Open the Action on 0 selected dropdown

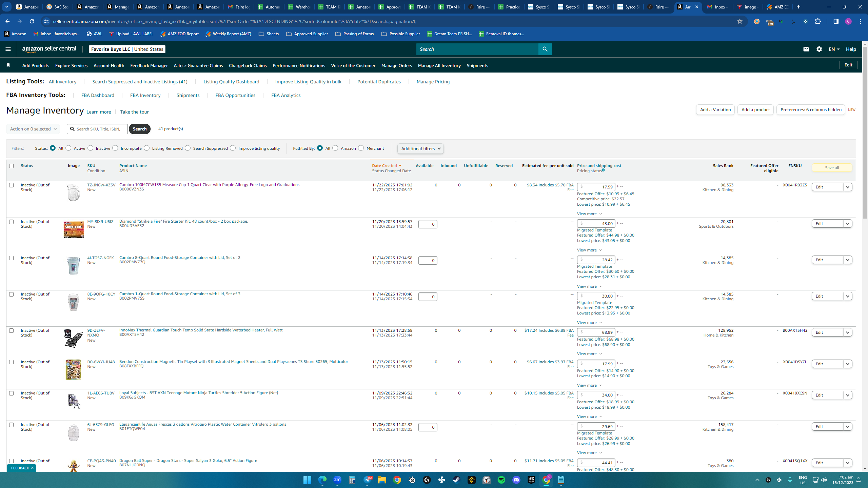(33, 129)
